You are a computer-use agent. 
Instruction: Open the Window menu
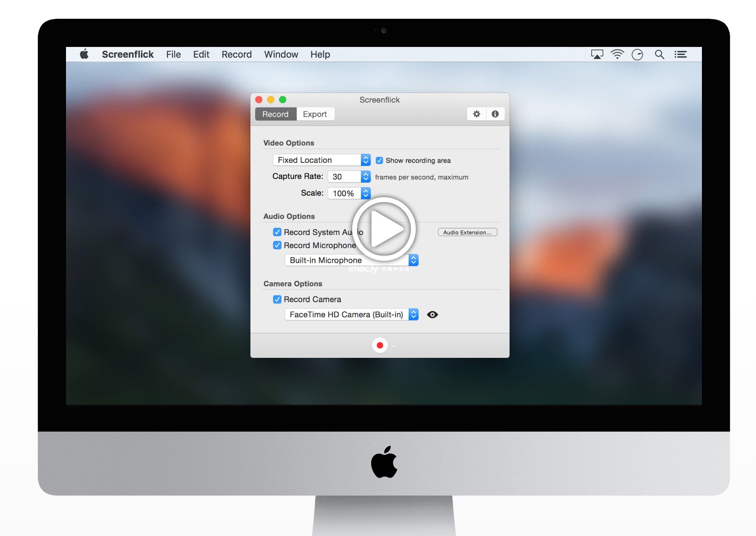click(x=281, y=54)
